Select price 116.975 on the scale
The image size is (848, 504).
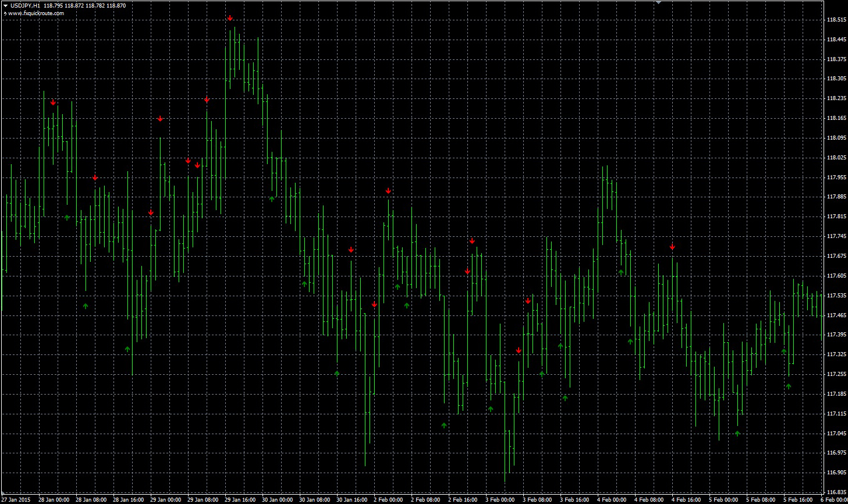pyautogui.click(x=836, y=453)
